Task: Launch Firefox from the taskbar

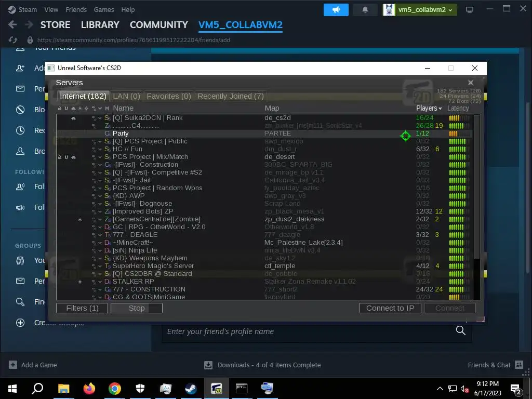Action: [x=89, y=388]
